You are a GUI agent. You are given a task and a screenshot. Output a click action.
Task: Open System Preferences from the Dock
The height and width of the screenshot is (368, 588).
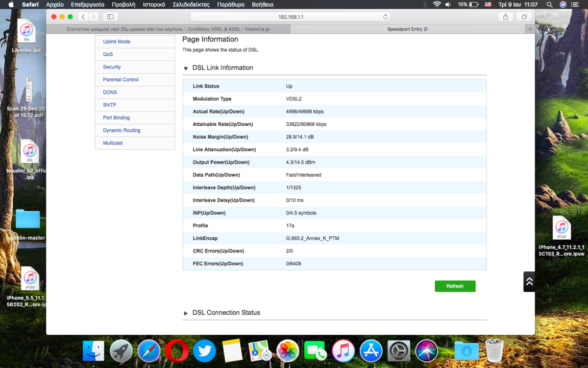399,351
